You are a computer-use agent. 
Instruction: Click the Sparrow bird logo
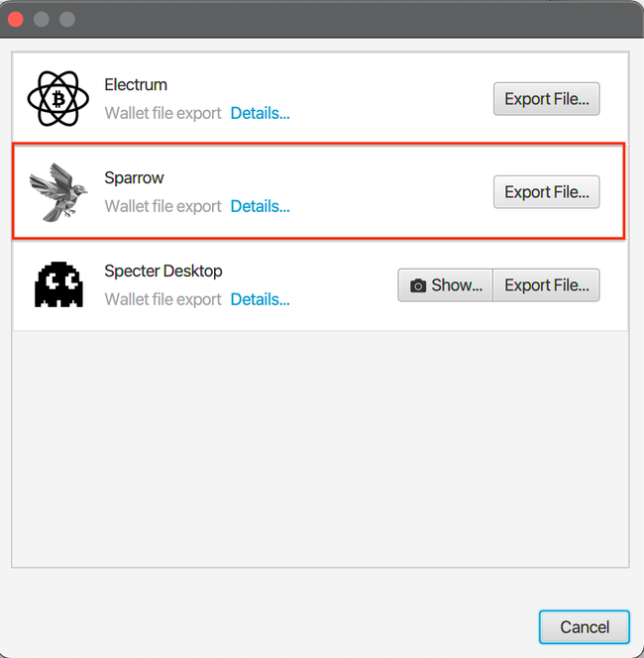pos(58,191)
